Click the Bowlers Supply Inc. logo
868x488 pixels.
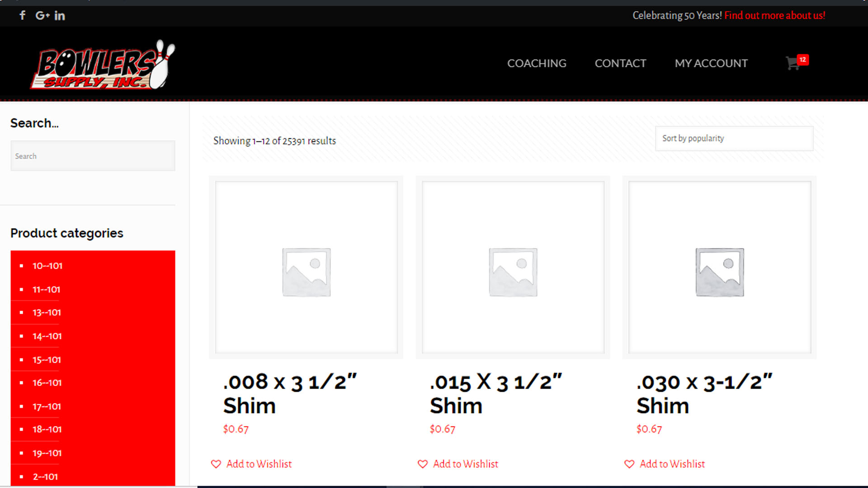tap(103, 64)
